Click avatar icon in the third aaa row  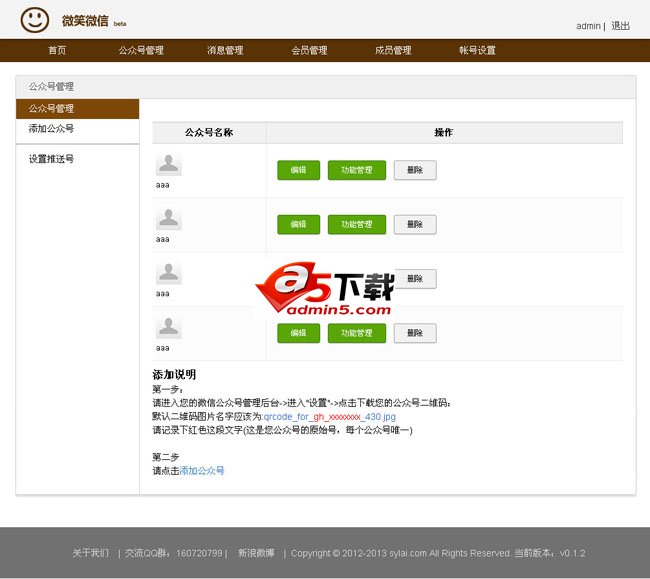(x=169, y=273)
